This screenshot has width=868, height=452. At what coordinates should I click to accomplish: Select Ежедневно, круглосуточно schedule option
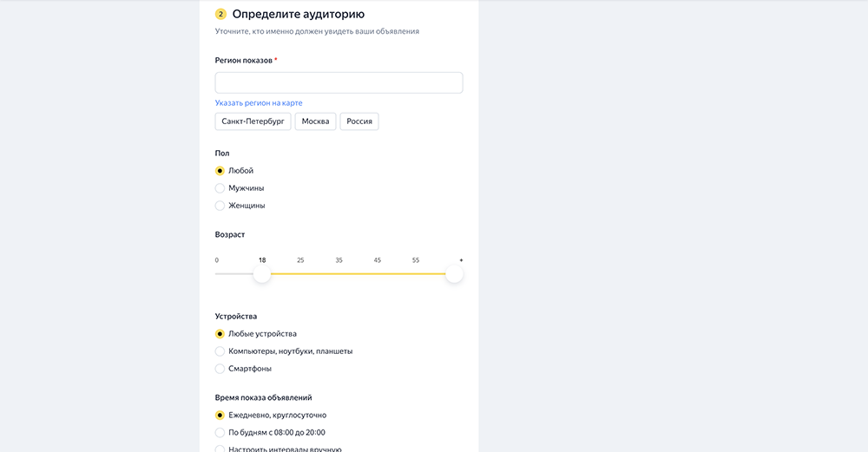click(x=220, y=415)
